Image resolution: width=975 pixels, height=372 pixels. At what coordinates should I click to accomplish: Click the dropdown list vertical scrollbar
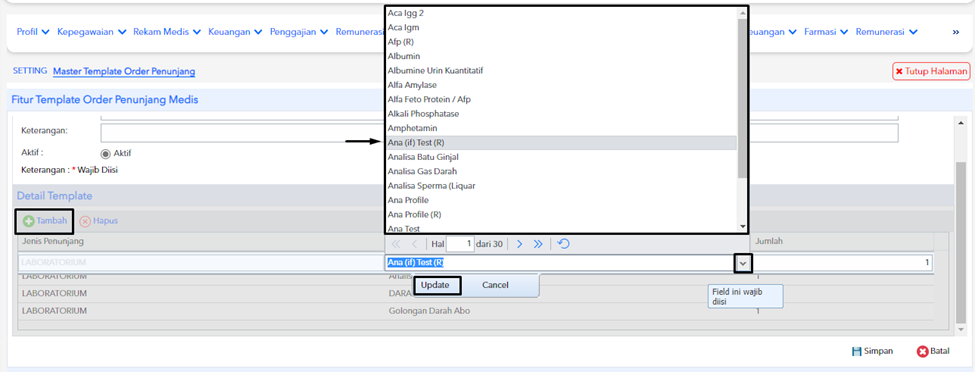(x=742, y=98)
